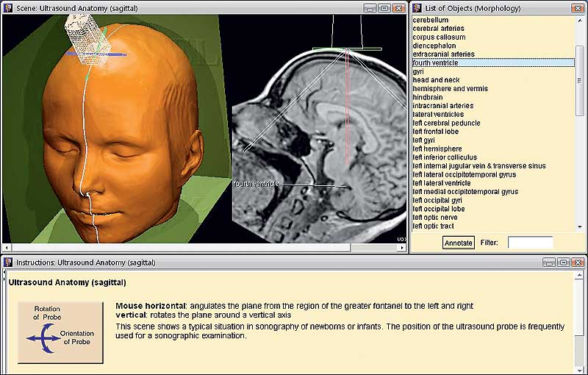Click the Annotate button
The image size is (588, 375).
tap(458, 243)
